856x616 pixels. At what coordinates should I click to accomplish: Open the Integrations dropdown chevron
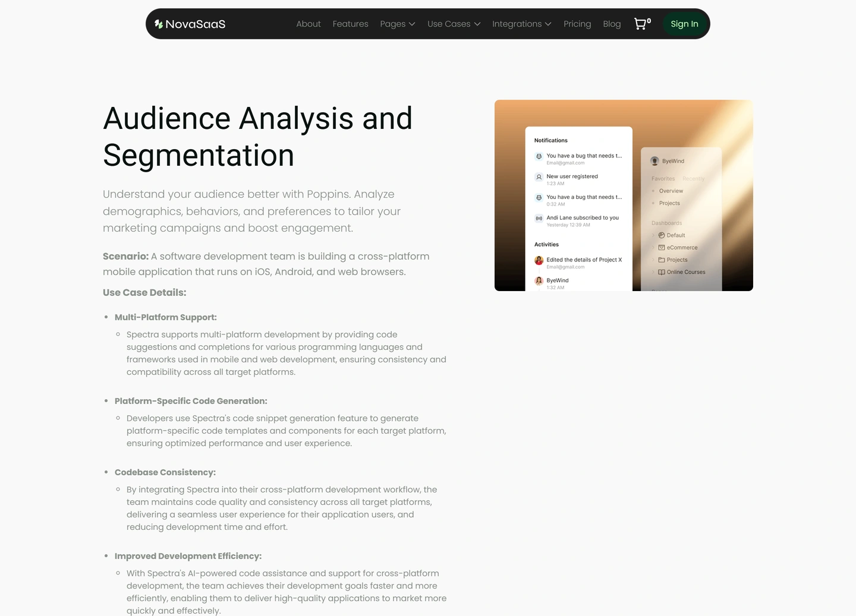[x=548, y=24]
